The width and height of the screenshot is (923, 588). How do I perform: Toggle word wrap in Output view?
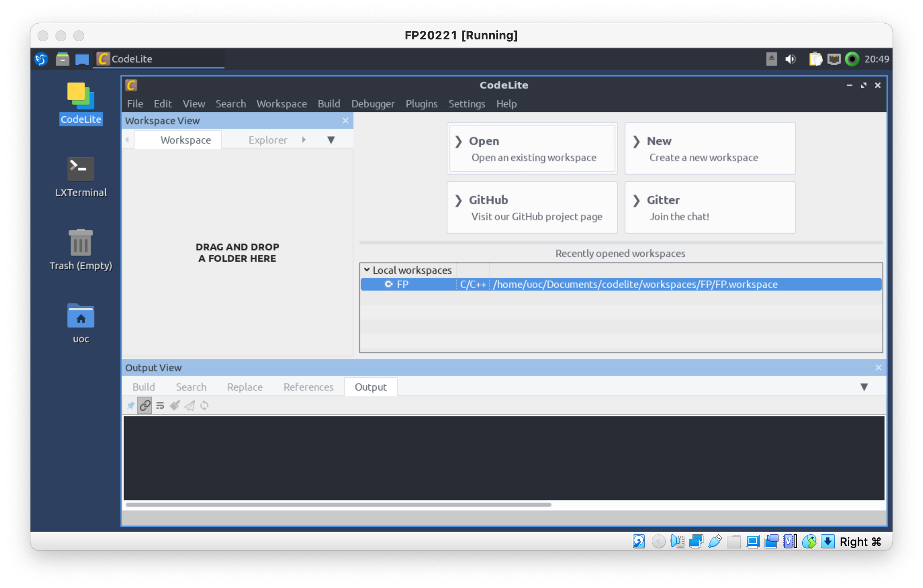coord(160,405)
